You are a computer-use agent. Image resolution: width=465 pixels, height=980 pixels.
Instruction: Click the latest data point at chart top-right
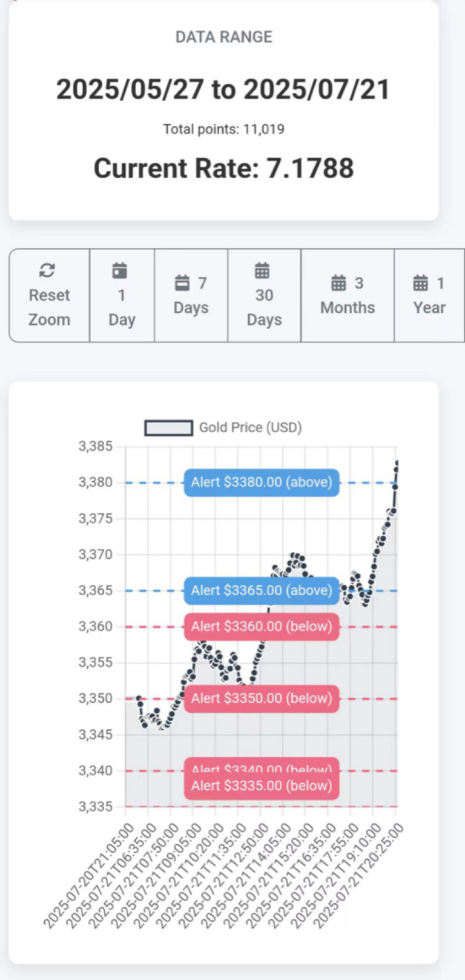point(397,463)
